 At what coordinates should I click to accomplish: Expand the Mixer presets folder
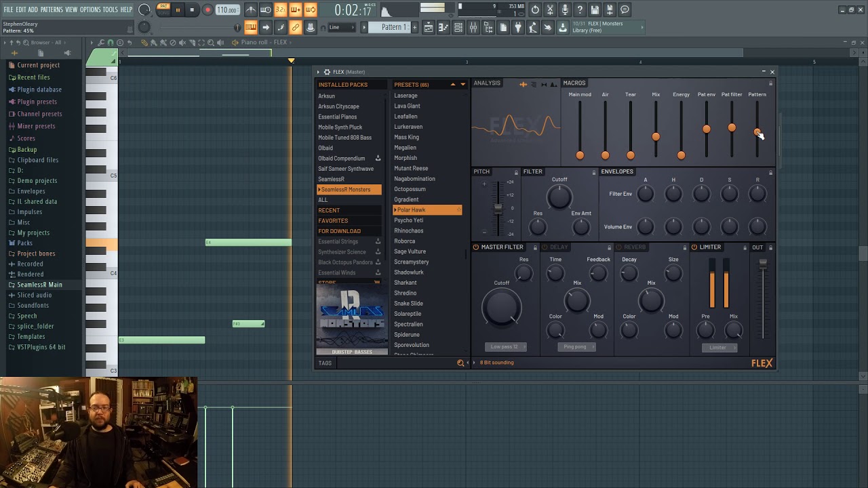pyautogui.click(x=36, y=126)
